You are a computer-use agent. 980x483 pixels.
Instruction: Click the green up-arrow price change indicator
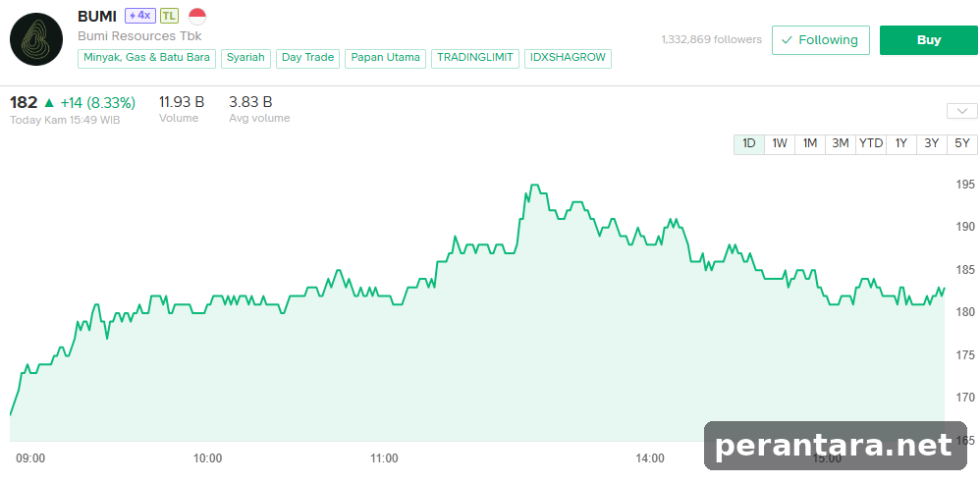coord(49,103)
